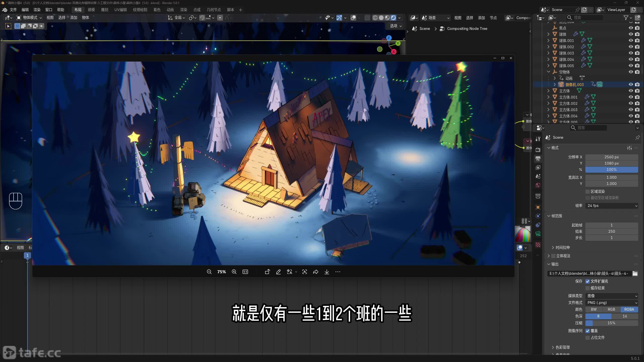Uncheck the 覆盖 overwrite checkbox
This screenshot has height=362, width=644.
(x=588, y=331)
